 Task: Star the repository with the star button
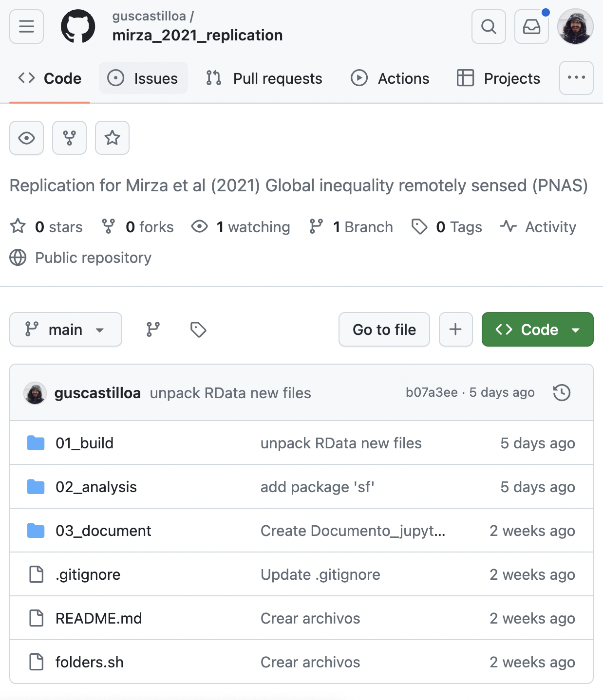(112, 138)
